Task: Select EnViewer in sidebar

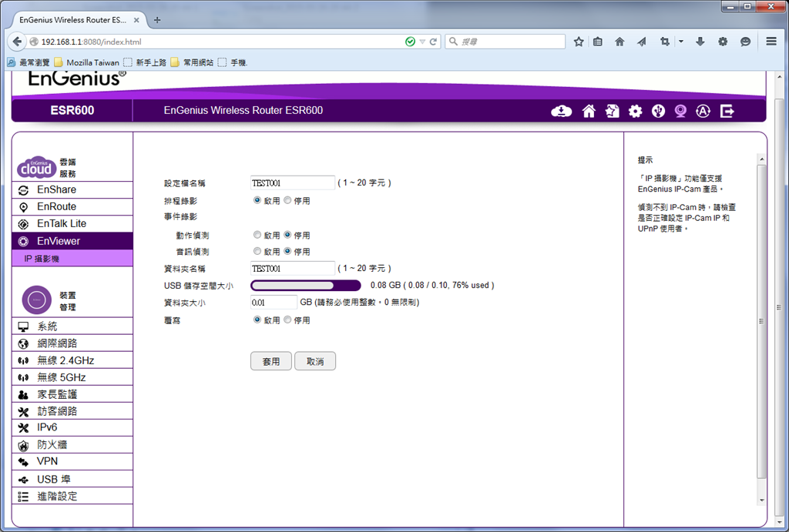Action: click(72, 241)
